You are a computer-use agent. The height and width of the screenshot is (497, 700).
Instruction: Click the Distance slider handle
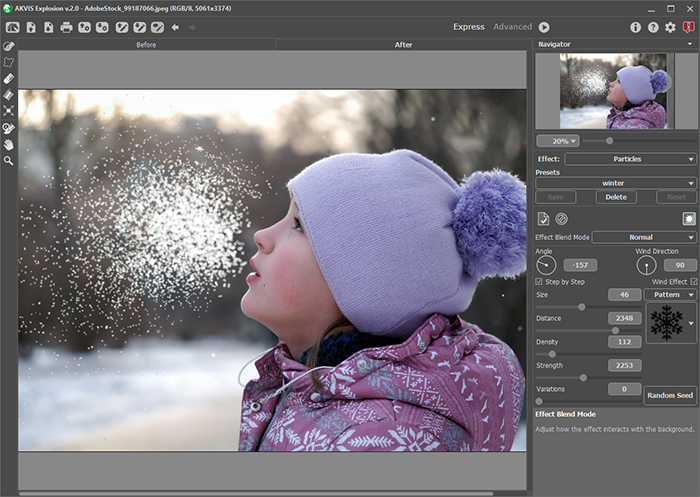pyautogui.click(x=614, y=330)
